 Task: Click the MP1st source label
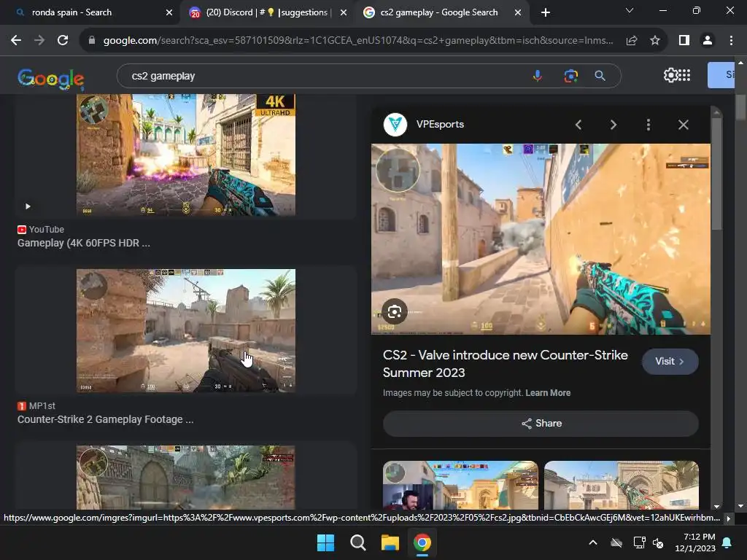36,405
